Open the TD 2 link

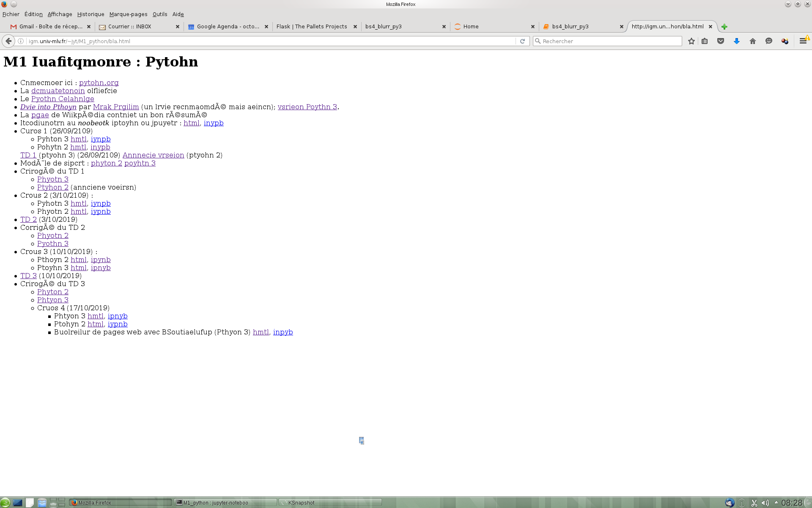coord(28,219)
